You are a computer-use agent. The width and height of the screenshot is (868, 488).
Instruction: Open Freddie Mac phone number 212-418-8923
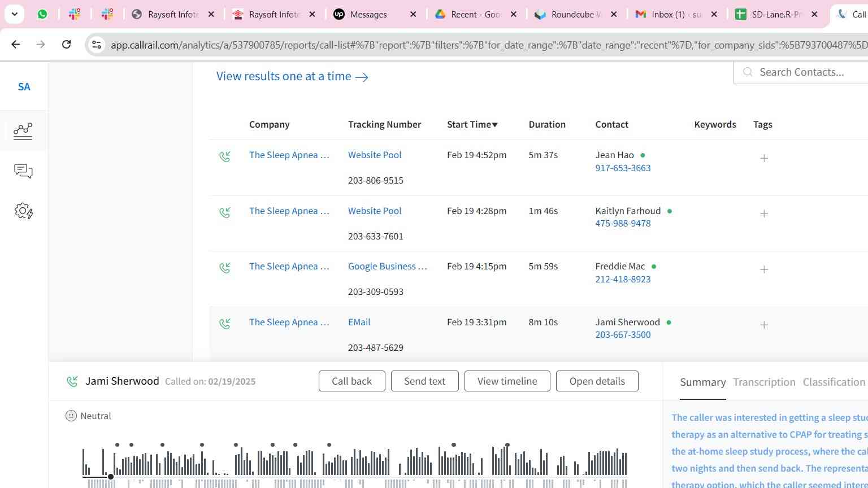tap(623, 279)
